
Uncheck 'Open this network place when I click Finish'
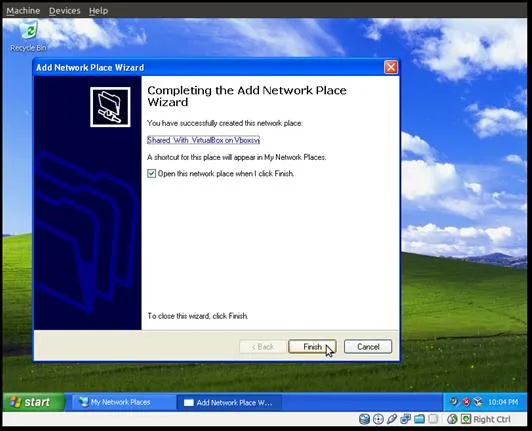[x=151, y=174]
